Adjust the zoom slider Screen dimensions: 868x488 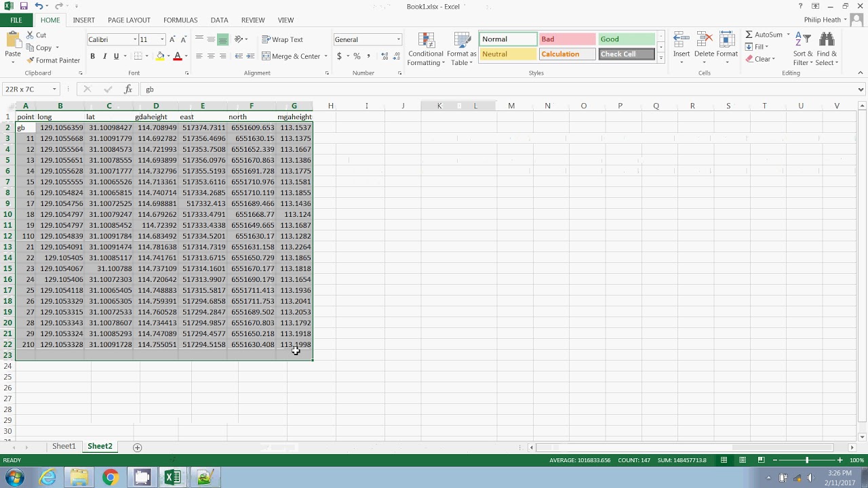click(807, 460)
